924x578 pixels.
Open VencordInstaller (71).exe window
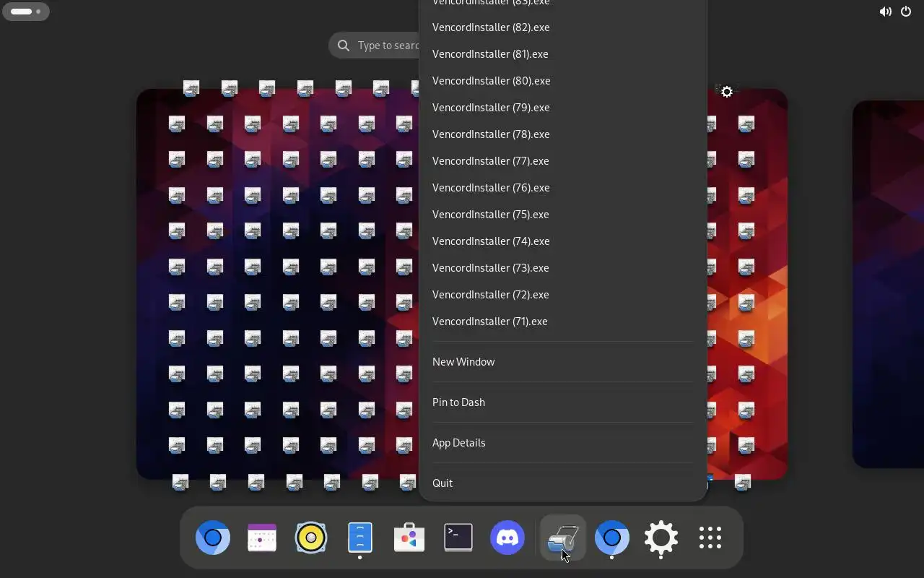(562, 322)
